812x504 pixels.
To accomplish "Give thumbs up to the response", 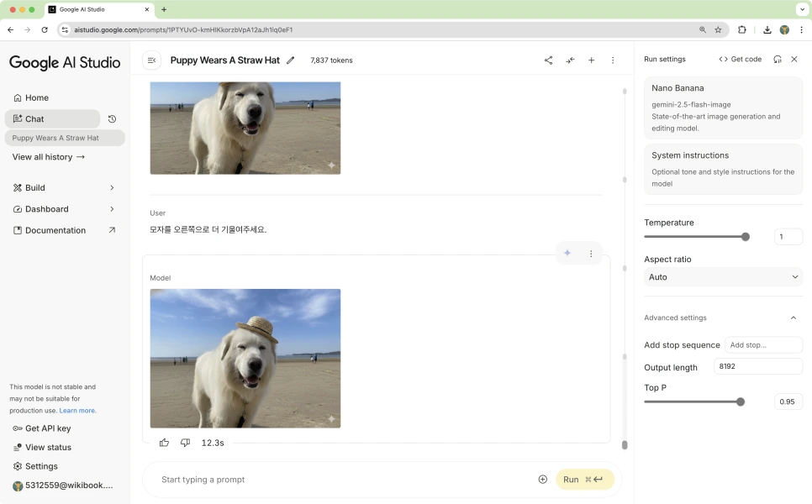I will point(164,443).
